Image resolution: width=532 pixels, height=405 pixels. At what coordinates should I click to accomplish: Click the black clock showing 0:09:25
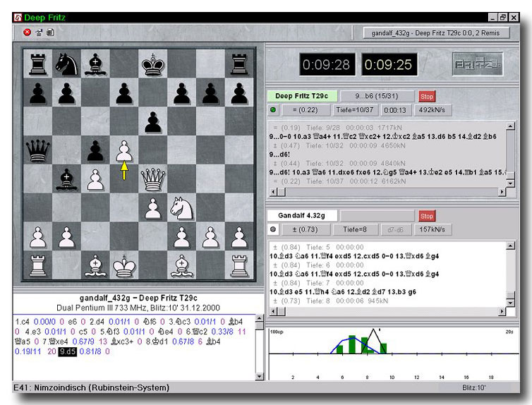pos(389,64)
